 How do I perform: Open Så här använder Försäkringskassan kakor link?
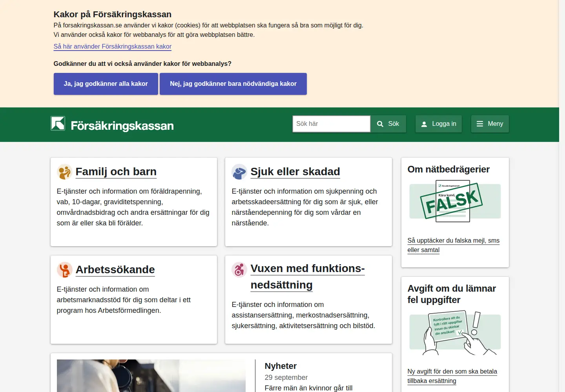[113, 46]
